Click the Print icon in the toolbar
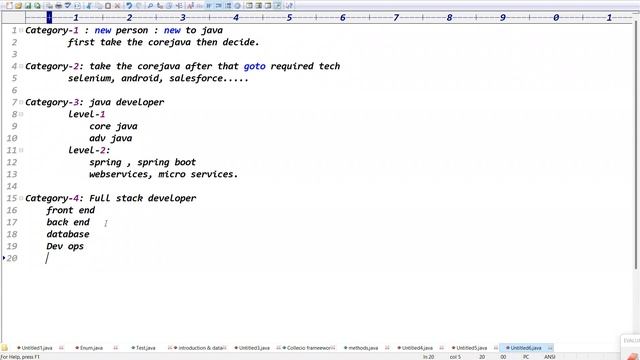The image size is (640, 360). [58, 6]
